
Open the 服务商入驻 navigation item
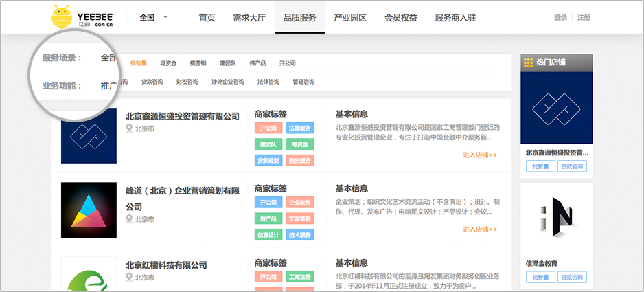pyautogui.click(x=455, y=18)
